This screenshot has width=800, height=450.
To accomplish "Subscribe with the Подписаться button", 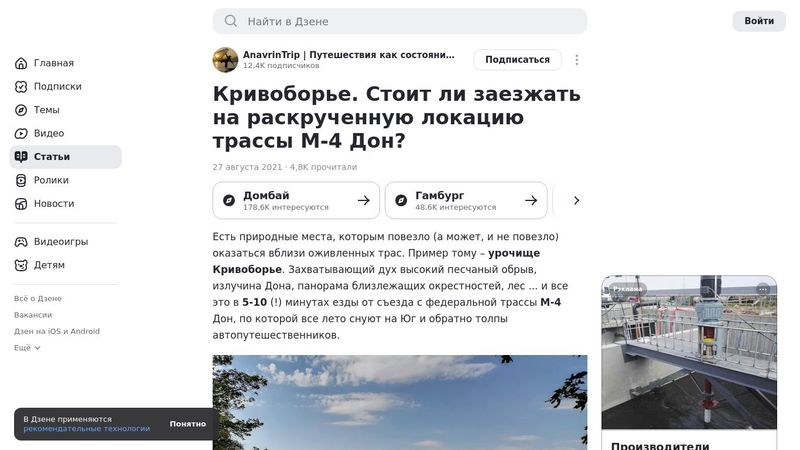I will [x=517, y=60].
